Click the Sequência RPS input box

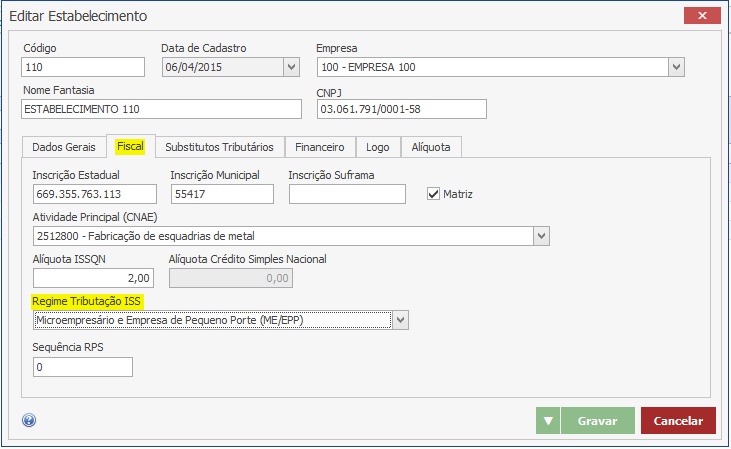82,367
